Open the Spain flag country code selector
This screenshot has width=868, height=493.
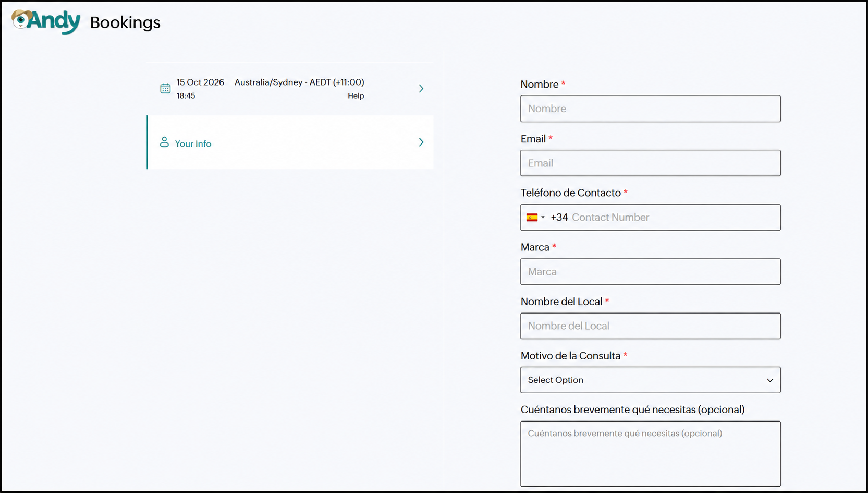(x=535, y=218)
